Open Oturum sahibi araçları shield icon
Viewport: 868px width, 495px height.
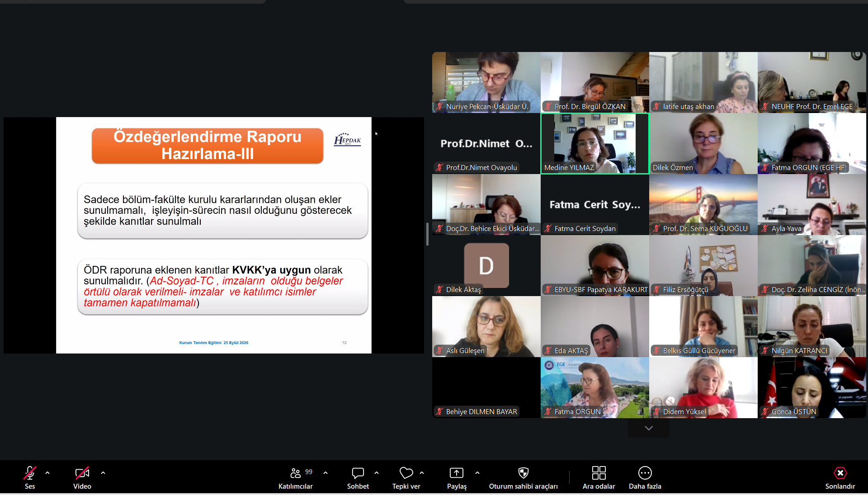[523, 473]
